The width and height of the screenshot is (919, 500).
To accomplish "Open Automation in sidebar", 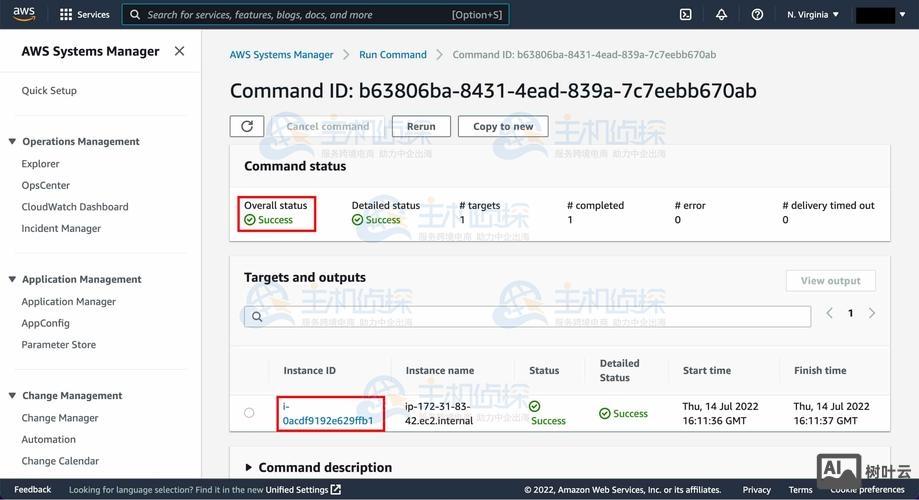I will pos(49,439).
